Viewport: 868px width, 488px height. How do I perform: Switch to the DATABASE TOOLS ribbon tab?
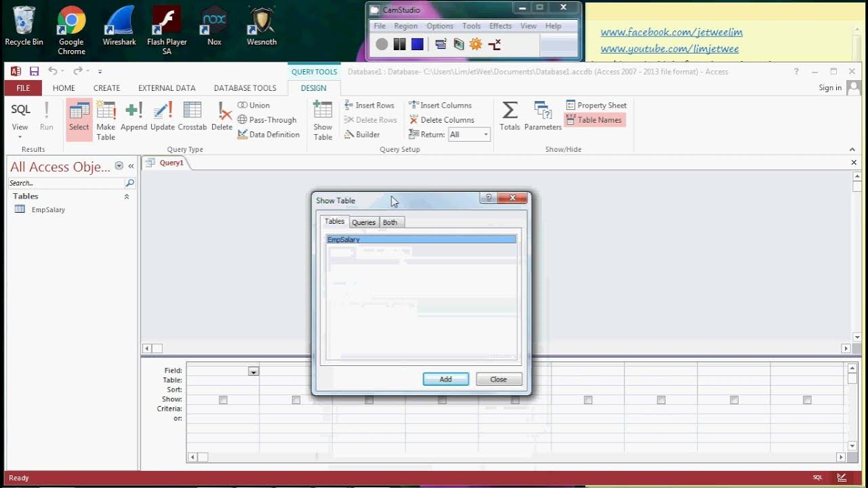(245, 88)
